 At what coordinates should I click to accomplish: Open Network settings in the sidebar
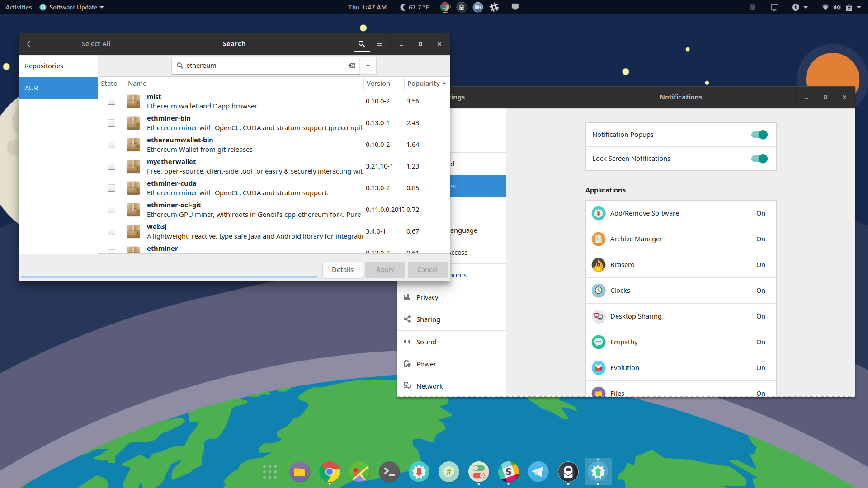pos(429,386)
